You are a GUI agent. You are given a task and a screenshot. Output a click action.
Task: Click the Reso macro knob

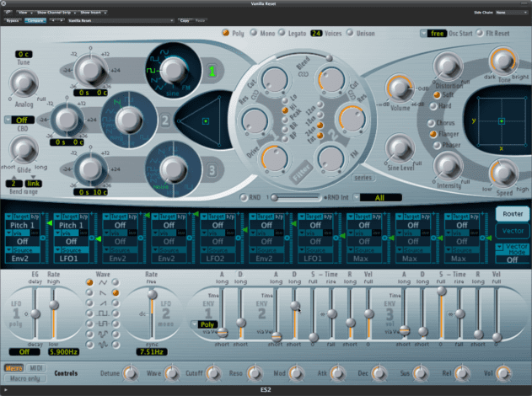255,373
